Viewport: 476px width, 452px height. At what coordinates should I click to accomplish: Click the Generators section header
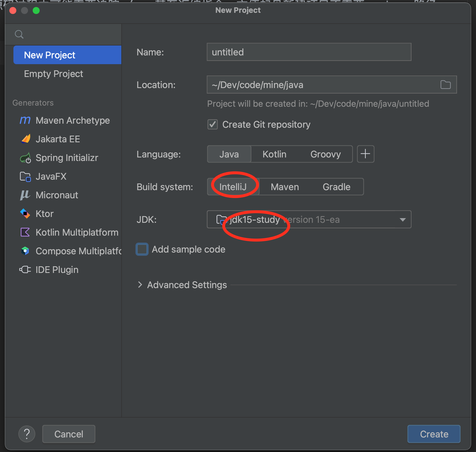click(x=33, y=103)
